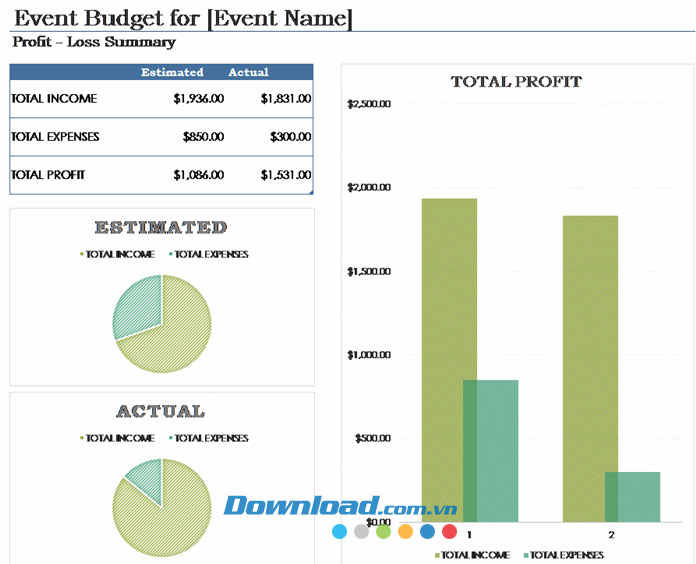Viewport: 696px width, 564px height.
Task: Click the TOTAL PROFIT bar chart title
Action: (516, 82)
